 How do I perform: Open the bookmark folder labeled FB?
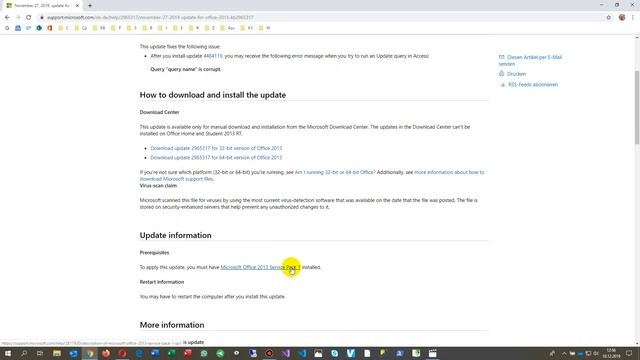[99, 28]
